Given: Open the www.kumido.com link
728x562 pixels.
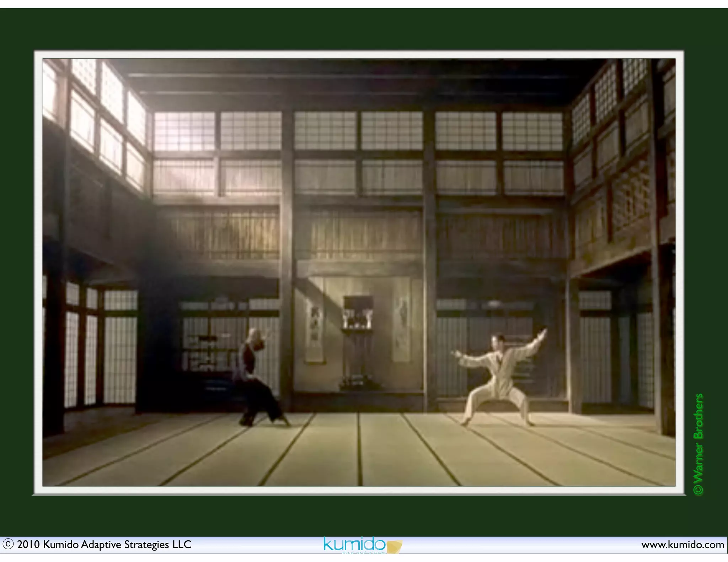Looking at the screenshot, I should [x=682, y=545].
